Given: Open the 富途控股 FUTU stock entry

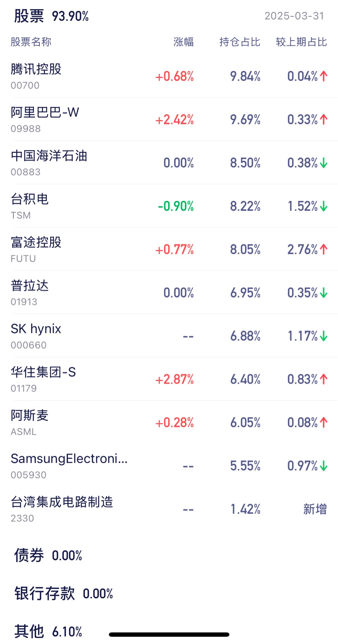Looking at the screenshot, I should click(169, 249).
